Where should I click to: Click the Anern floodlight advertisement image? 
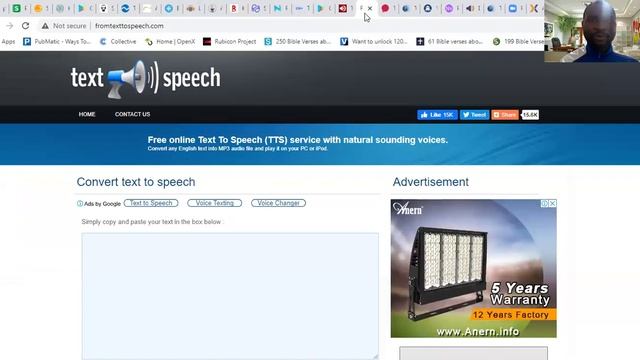tap(473, 268)
